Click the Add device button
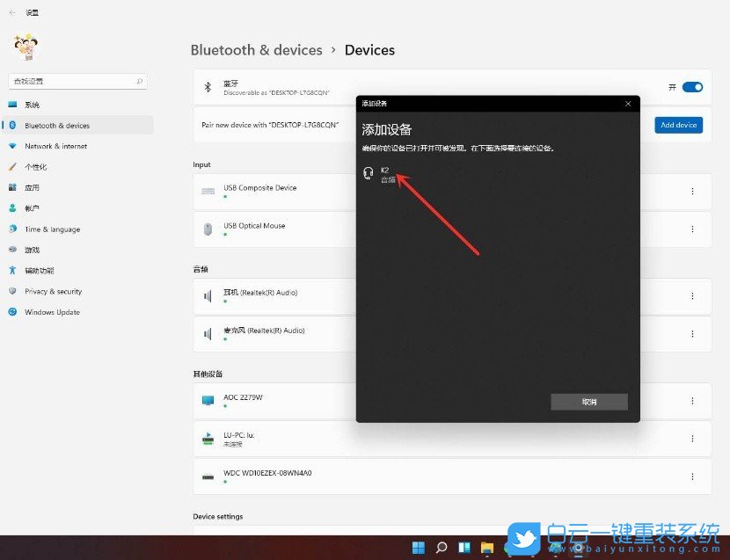The width and height of the screenshot is (730, 560). [678, 125]
